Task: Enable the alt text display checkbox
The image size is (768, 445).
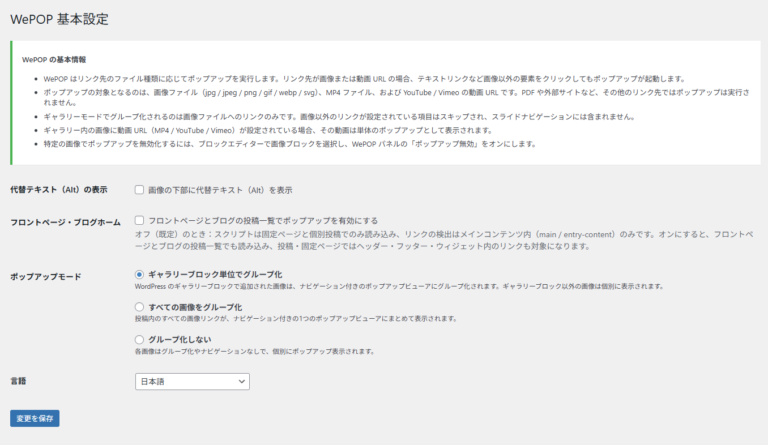Action: 140,189
